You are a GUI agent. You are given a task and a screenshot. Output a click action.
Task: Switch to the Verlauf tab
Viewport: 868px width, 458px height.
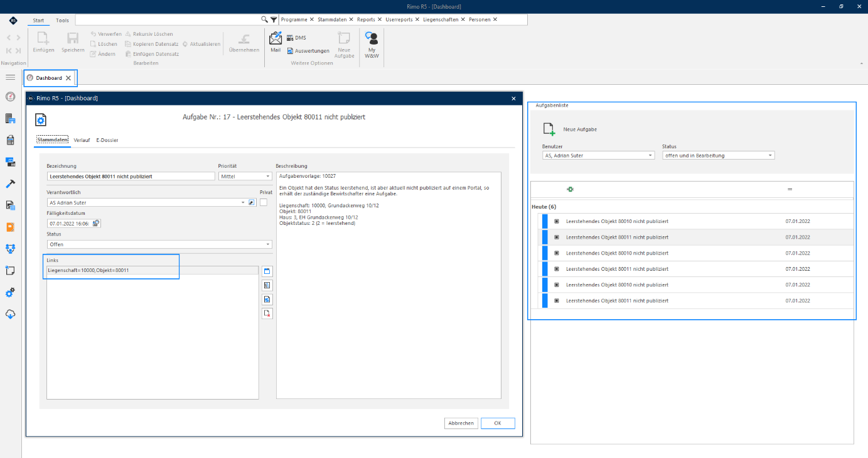pyautogui.click(x=82, y=140)
